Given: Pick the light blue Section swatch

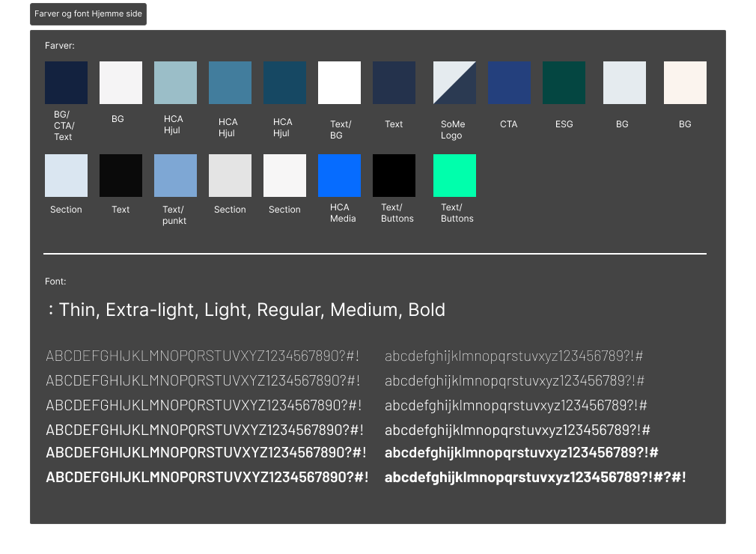Looking at the screenshot, I should click(66, 175).
